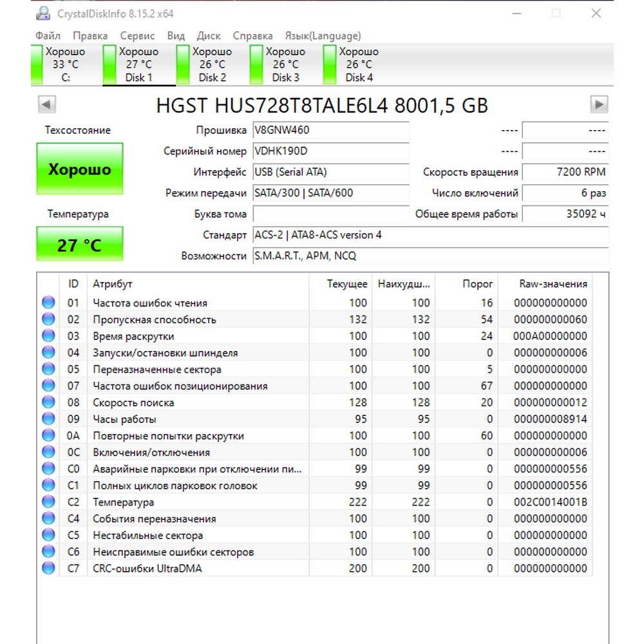Click the power-on count field 6 раз
The image size is (644, 644).
565,193
